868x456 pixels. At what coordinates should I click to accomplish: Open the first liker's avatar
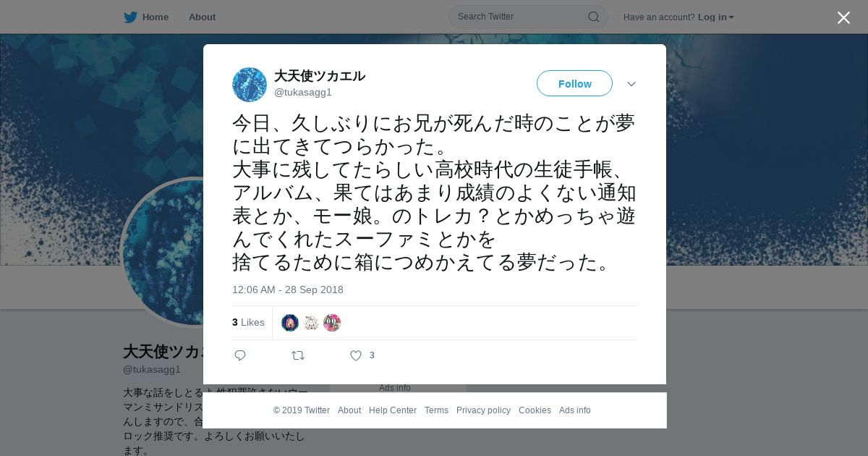coord(290,323)
